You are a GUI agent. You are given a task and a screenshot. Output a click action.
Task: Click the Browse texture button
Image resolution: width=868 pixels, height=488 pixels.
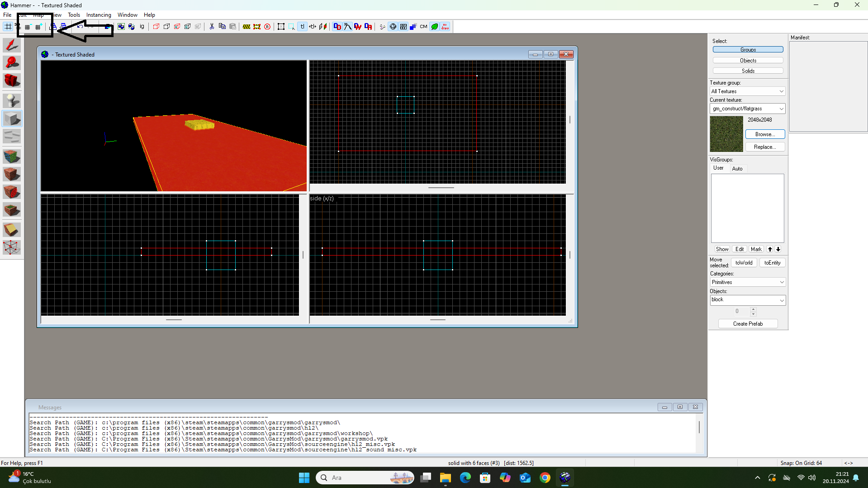coord(765,134)
